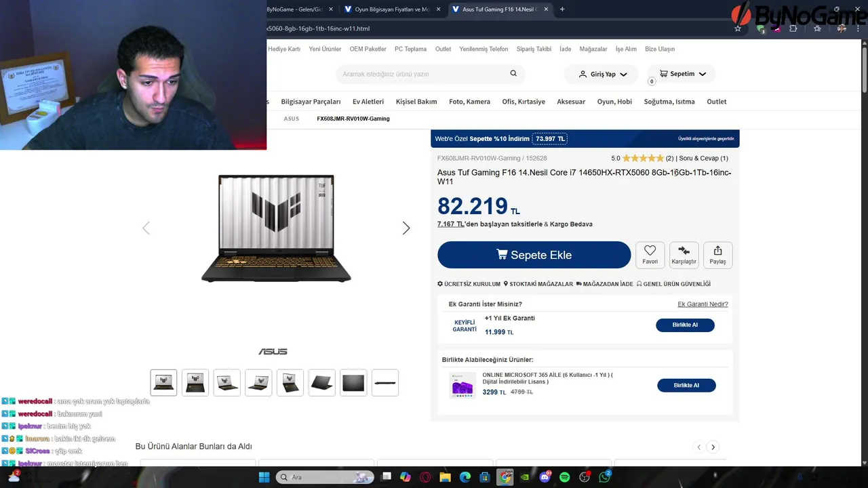Click the search magnifier icon
Viewport: 868px width, 488px height.
[x=513, y=74]
